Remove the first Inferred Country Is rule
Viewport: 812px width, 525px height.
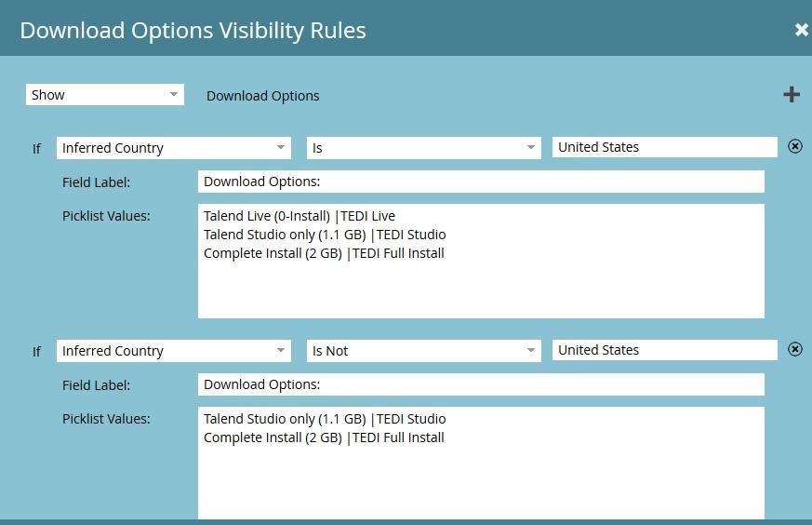[795, 146]
